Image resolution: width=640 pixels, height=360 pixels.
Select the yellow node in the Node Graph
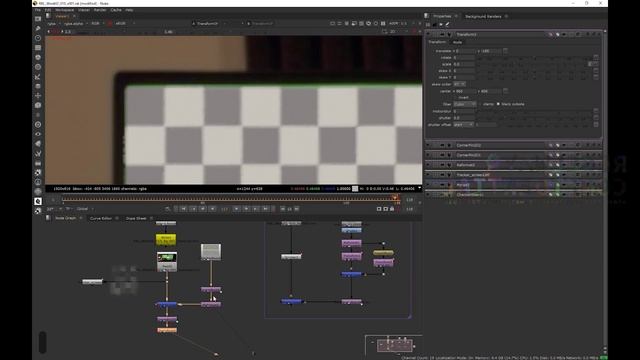166,239
